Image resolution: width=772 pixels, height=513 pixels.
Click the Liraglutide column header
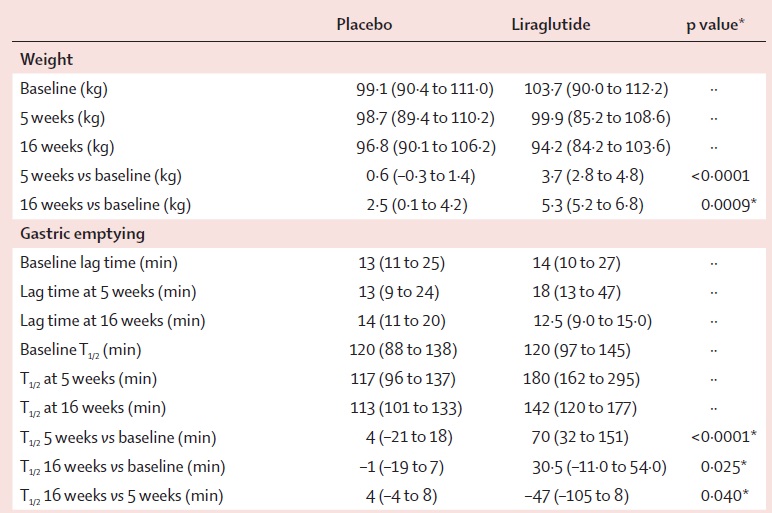[x=550, y=25]
